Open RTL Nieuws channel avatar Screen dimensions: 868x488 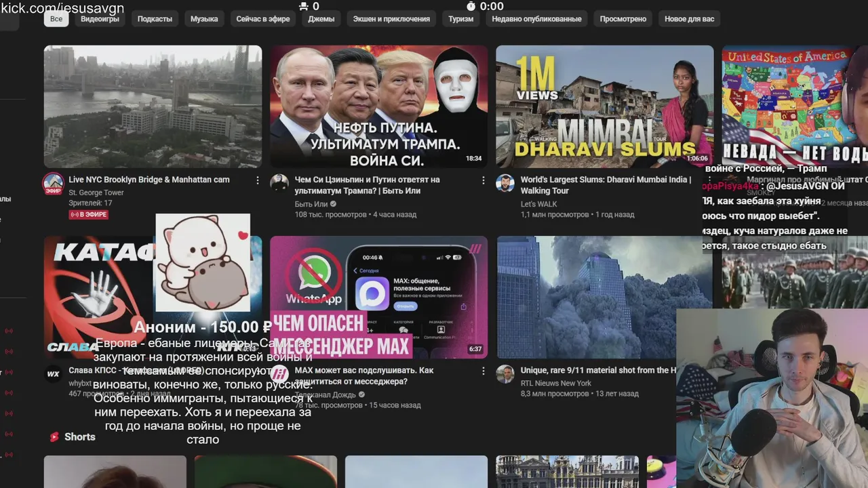point(505,374)
